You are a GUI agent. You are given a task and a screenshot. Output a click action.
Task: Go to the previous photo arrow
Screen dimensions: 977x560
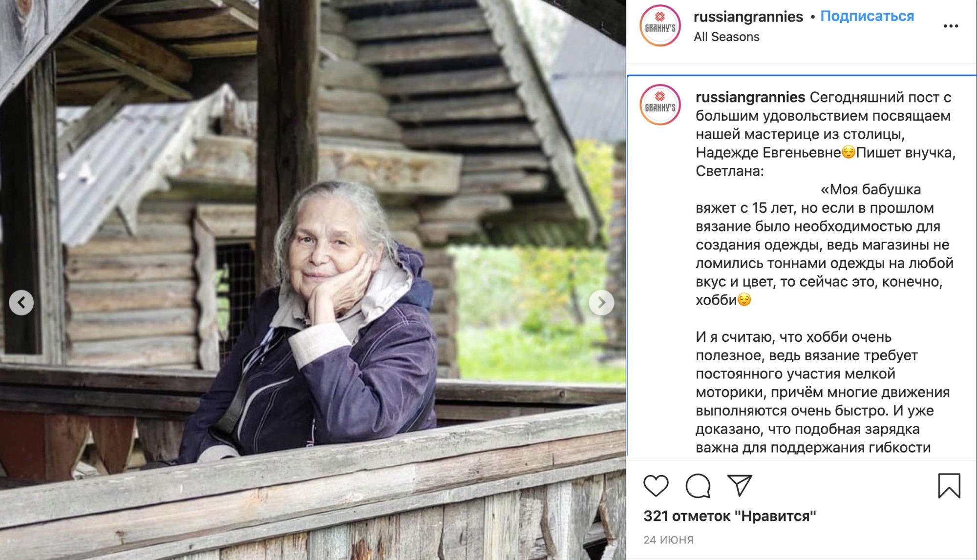(21, 303)
